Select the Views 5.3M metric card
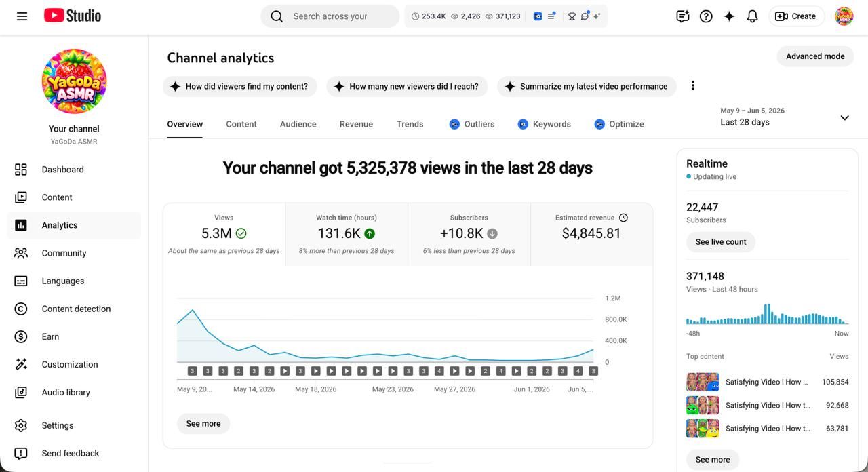The height and width of the screenshot is (472, 868). tap(224, 234)
